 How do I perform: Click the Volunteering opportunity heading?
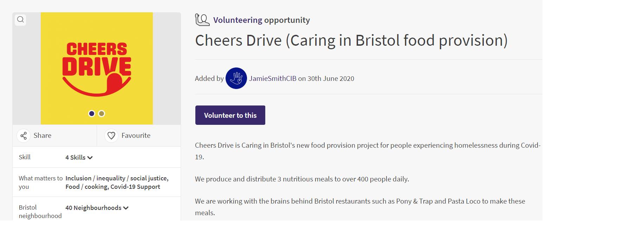coord(261,20)
